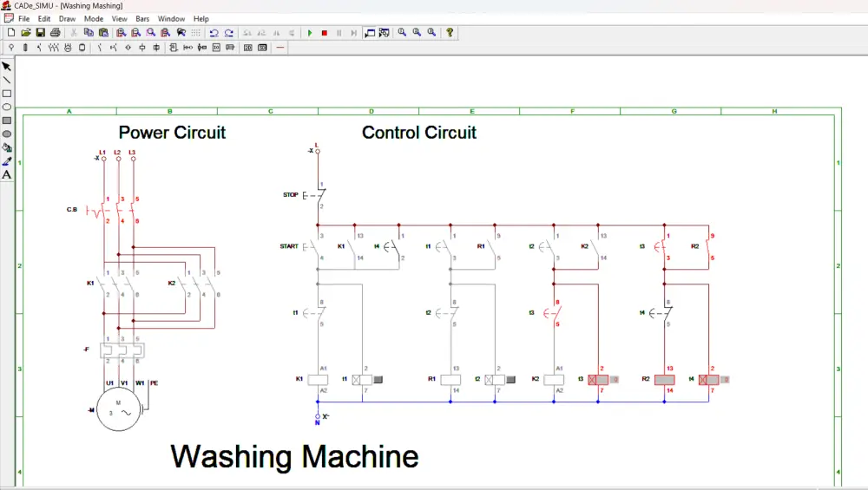The image size is (868, 490).
Task: Open the View menu
Action: (120, 18)
